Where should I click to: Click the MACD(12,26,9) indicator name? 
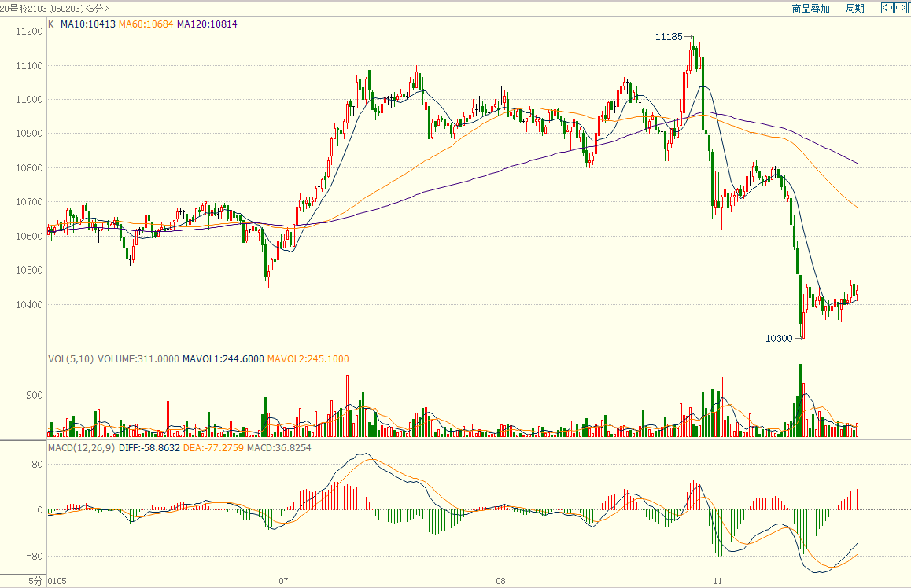82,448
